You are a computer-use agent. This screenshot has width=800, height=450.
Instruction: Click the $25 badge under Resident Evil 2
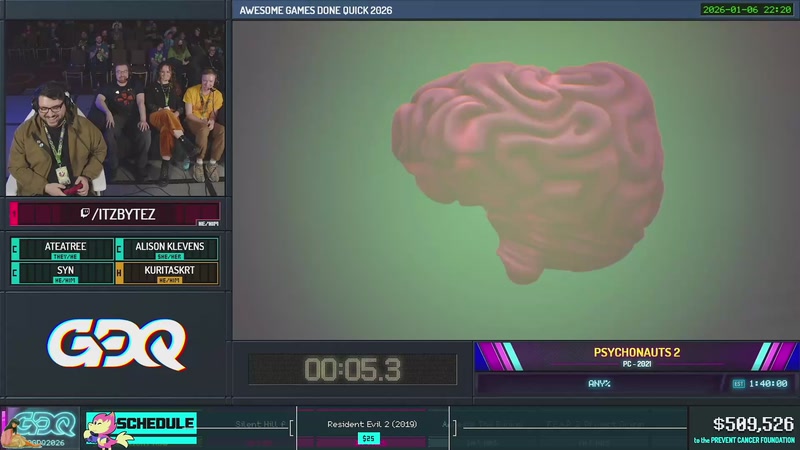pyautogui.click(x=368, y=438)
